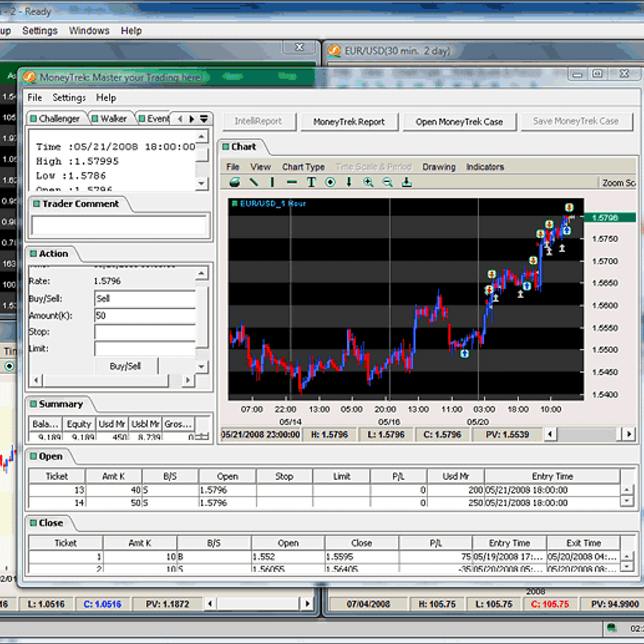Image resolution: width=644 pixels, height=644 pixels.
Task: Click the down arrow of info panel scrollbar
Action: [x=202, y=184]
